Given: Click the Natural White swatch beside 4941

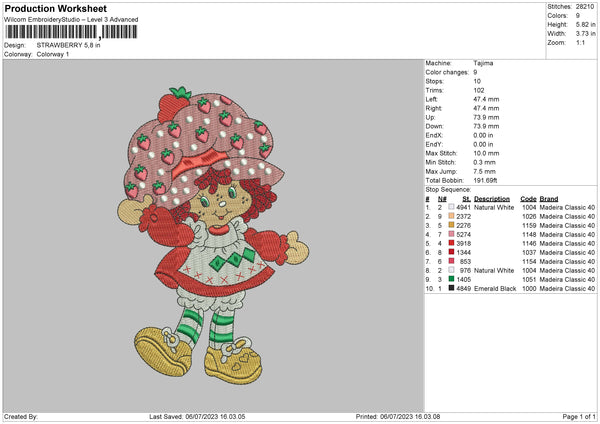Looking at the screenshot, I should [x=451, y=207].
